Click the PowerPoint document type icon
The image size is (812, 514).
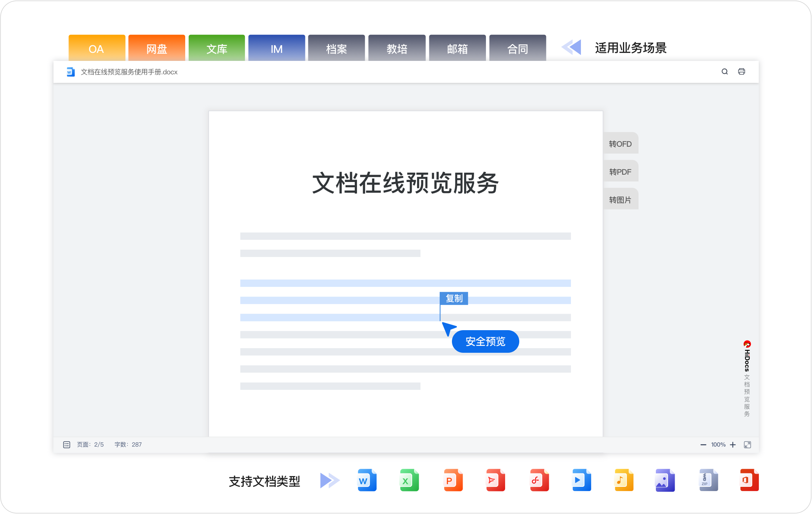coord(453,480)
